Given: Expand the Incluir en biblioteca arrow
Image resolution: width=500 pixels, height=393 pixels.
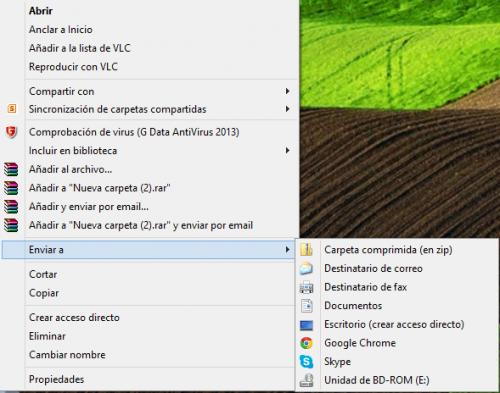Looking at the screenshot, I should (287, 150).
